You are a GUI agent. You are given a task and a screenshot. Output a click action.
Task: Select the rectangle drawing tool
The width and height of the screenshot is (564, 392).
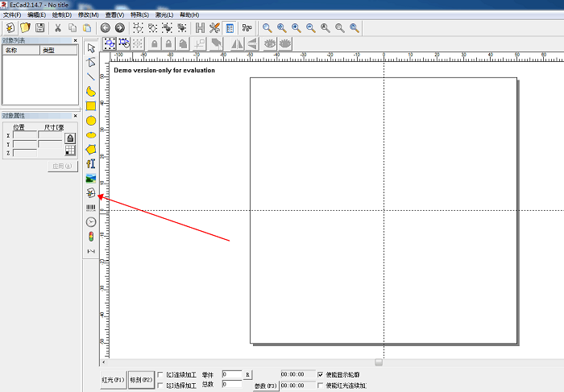point(91,105)
